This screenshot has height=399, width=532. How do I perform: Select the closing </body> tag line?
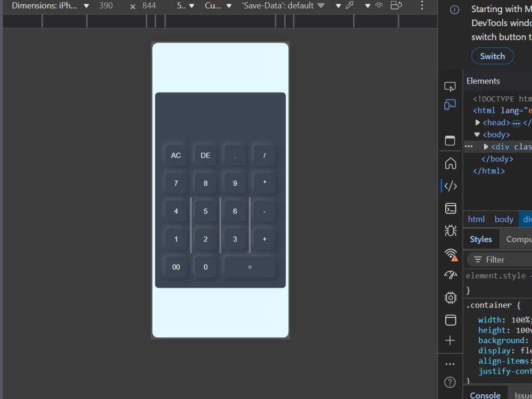497,159
